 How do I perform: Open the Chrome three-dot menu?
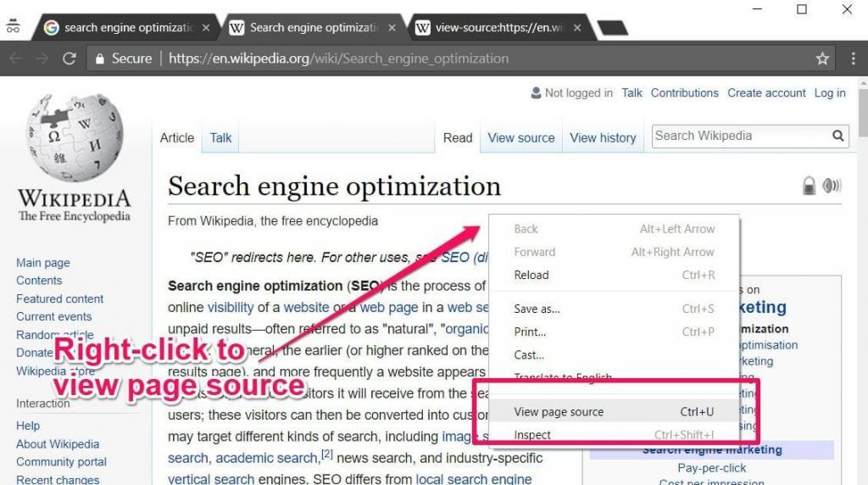point(853,59)
